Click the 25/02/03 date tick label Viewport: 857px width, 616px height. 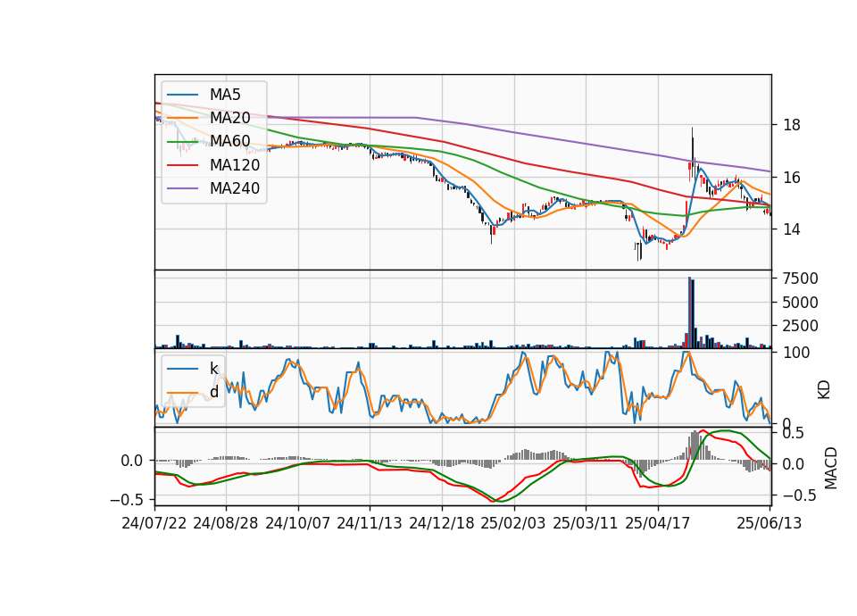(513, 523)
